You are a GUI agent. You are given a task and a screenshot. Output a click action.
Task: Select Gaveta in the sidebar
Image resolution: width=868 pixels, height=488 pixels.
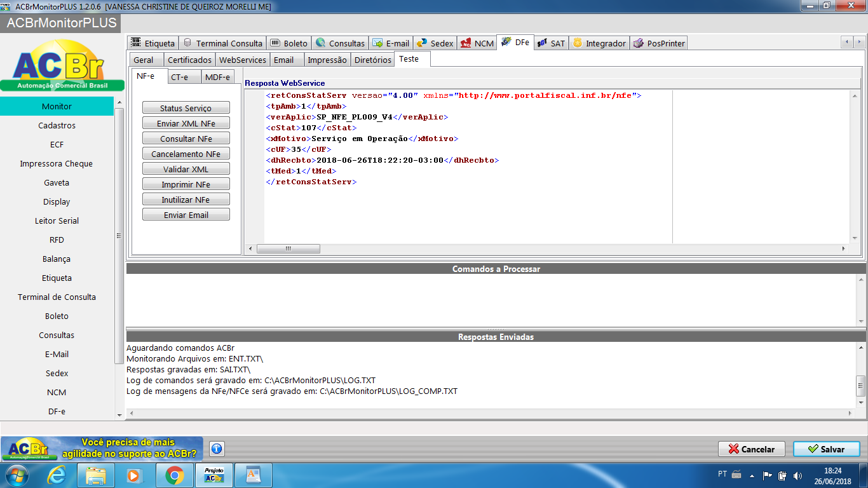[57, 182]
